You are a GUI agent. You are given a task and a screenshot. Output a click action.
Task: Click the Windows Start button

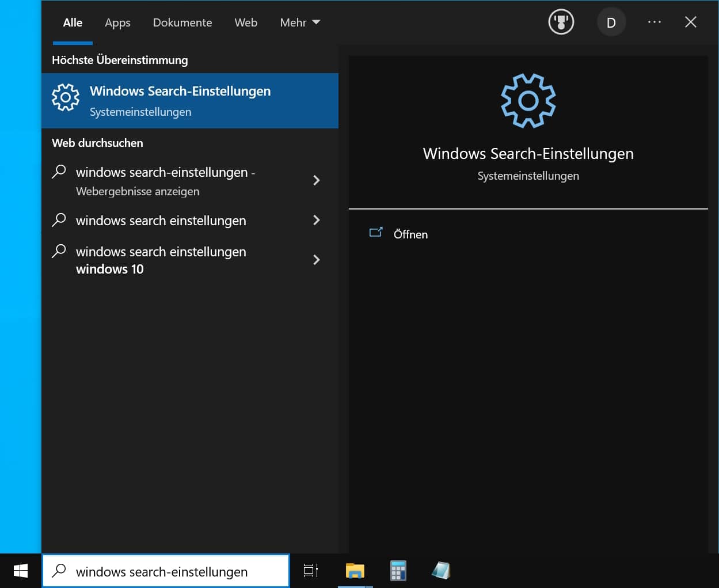click(x=21, y=571)
